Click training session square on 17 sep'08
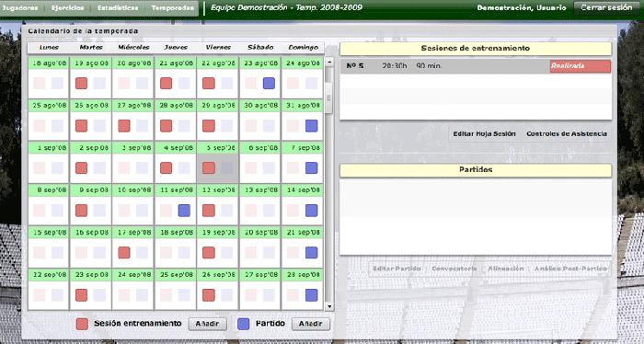Image resolution: width=644 pixels, height=344 pixels. click(124, 252)
